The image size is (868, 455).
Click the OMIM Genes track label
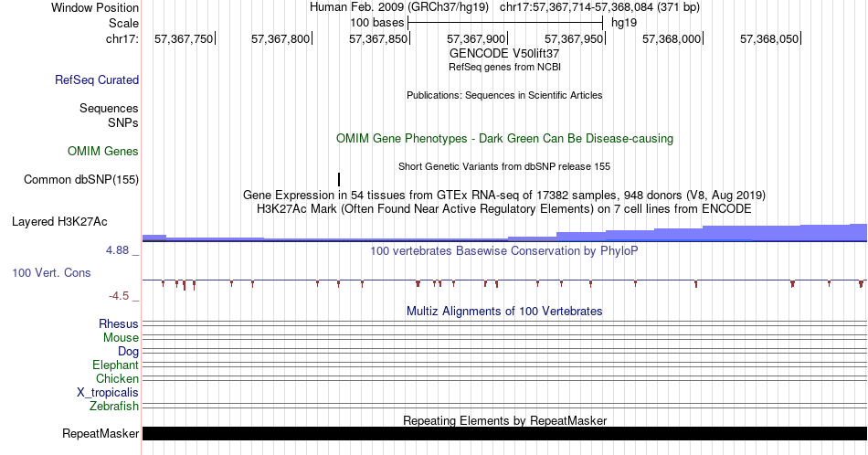point(103,151)
